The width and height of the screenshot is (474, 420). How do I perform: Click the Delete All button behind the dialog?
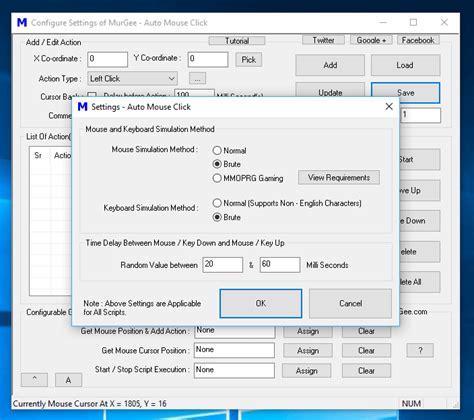419,282
